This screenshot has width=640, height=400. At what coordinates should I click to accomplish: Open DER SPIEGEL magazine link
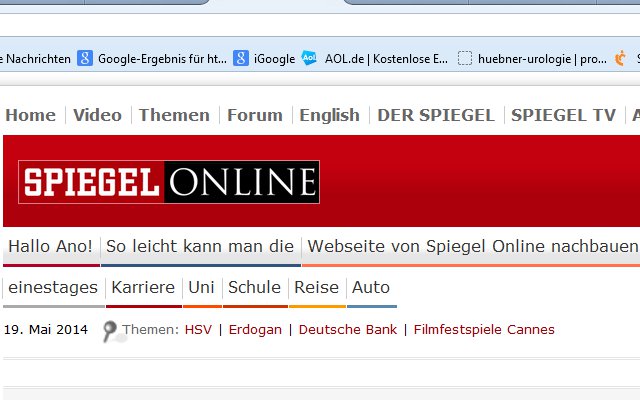tap(436, 115)
